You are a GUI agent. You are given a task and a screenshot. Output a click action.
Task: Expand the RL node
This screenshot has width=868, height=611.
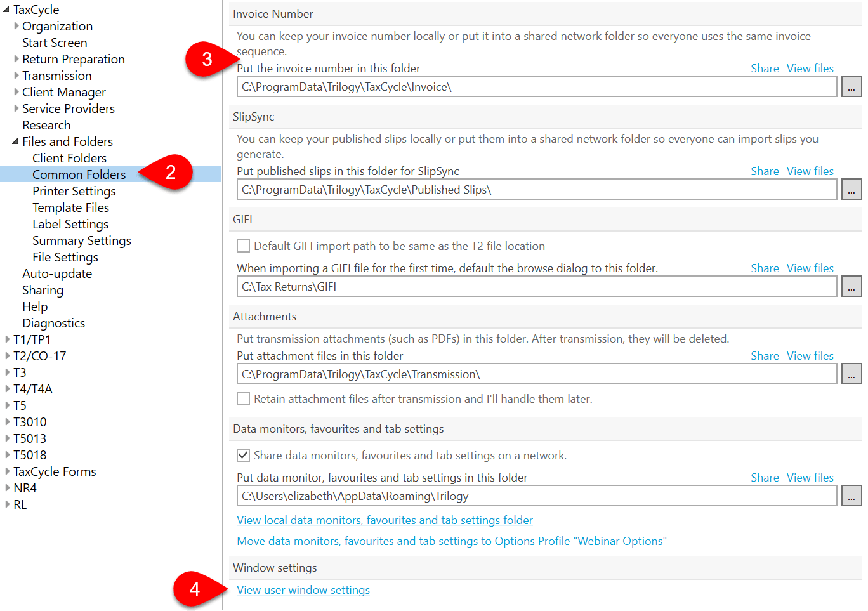click(7, 504)
